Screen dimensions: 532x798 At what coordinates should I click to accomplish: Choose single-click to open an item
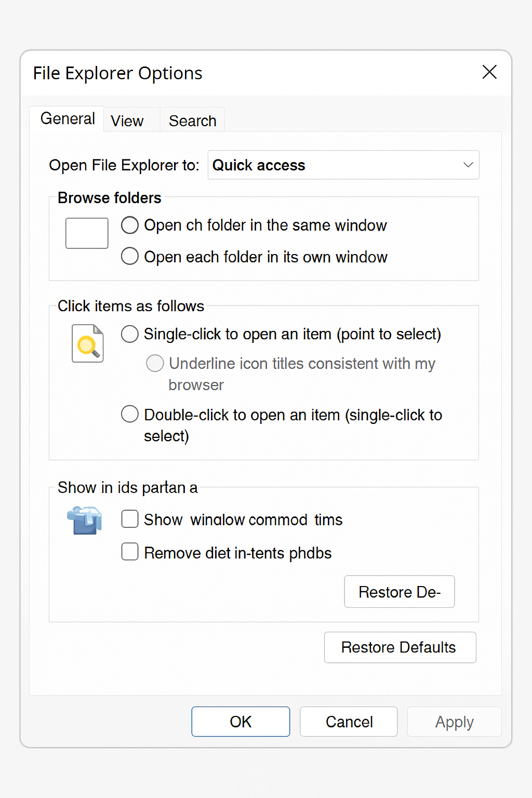(x=129, y=334)
